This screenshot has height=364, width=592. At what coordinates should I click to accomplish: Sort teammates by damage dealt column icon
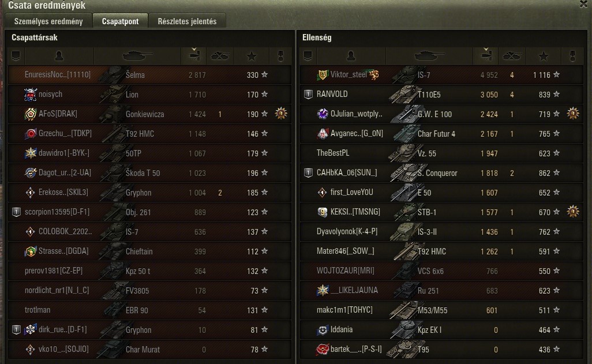194,56
